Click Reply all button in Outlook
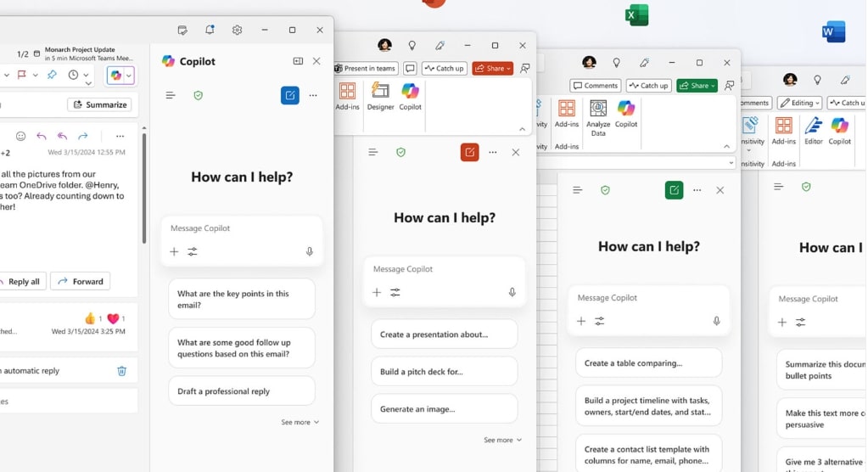This screenshot has height=472, width=868. 22,282
